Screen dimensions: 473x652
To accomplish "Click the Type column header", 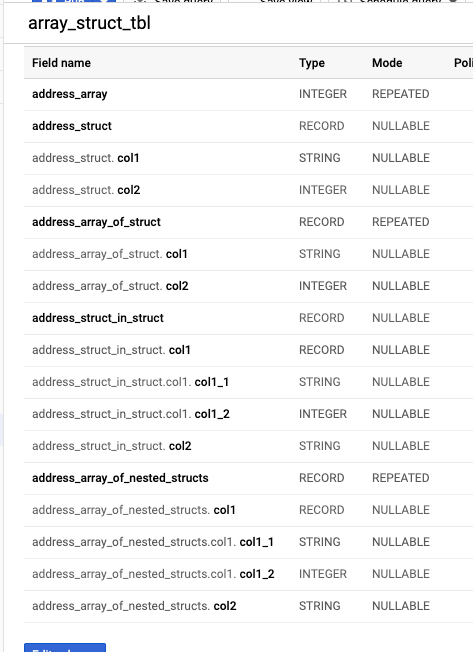I will click(x=312, y=63).
